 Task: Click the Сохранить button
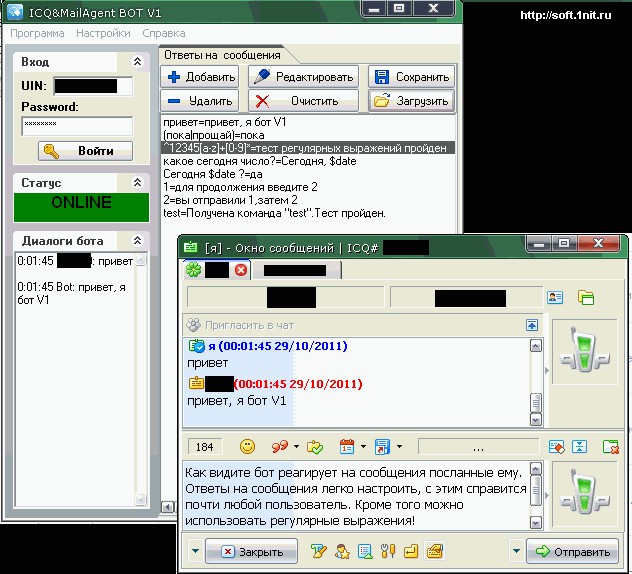coord(412,77)
